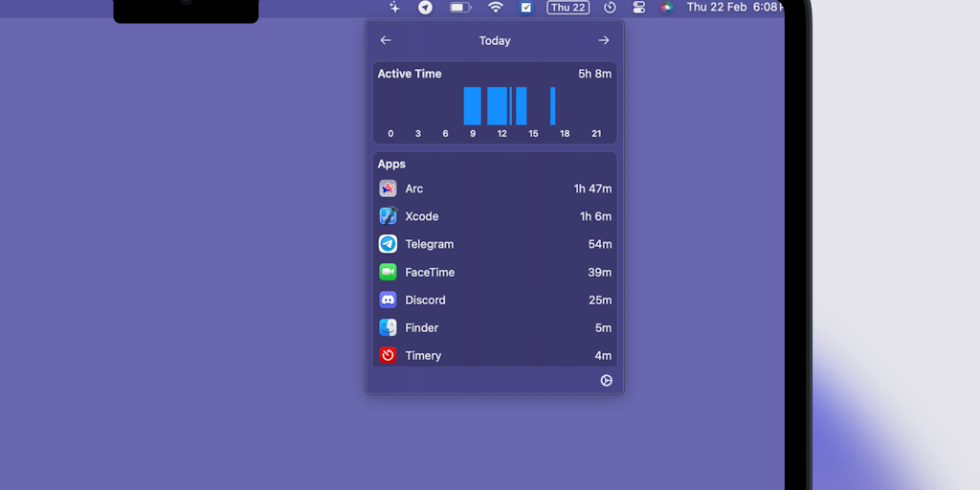This screenshot has width=980, height=490.
Task: Select the wide activity bar before hour 12
Action: [x=497, y=106]
